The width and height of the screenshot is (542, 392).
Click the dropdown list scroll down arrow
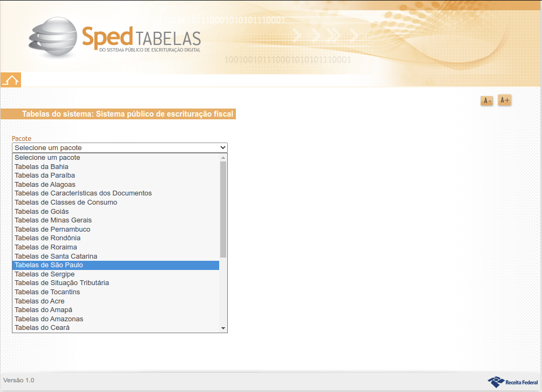[x=223, y=328]
